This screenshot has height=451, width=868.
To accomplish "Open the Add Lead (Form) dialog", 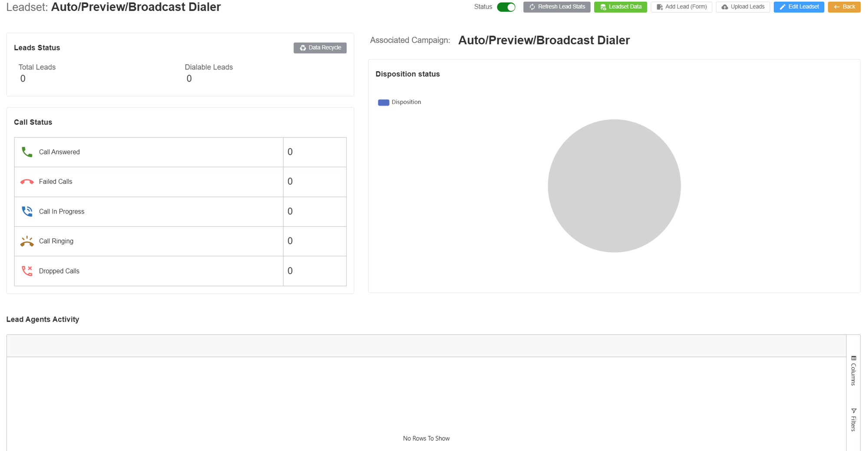I will [681, 7].
